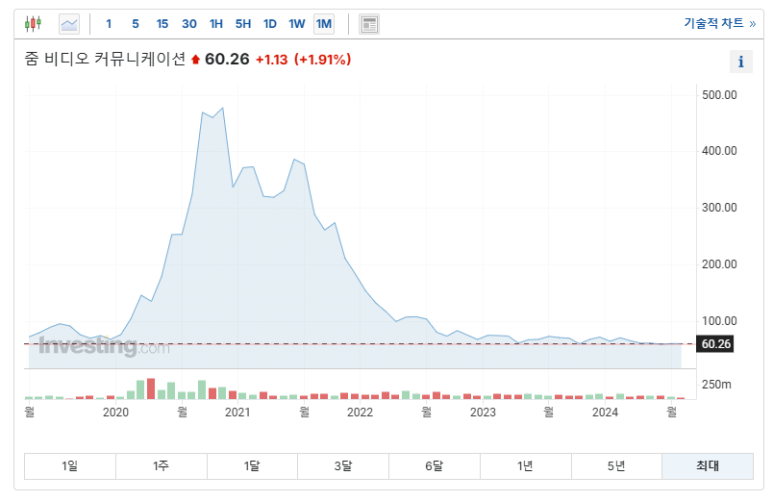Open the news table view icon
The image size is (773, 501).
point(369,24)
